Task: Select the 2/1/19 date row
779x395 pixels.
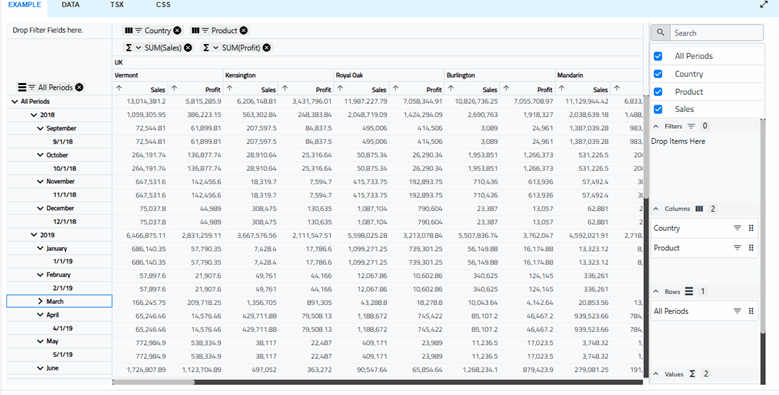Action: pyautogui.click(x=63, y=288)
